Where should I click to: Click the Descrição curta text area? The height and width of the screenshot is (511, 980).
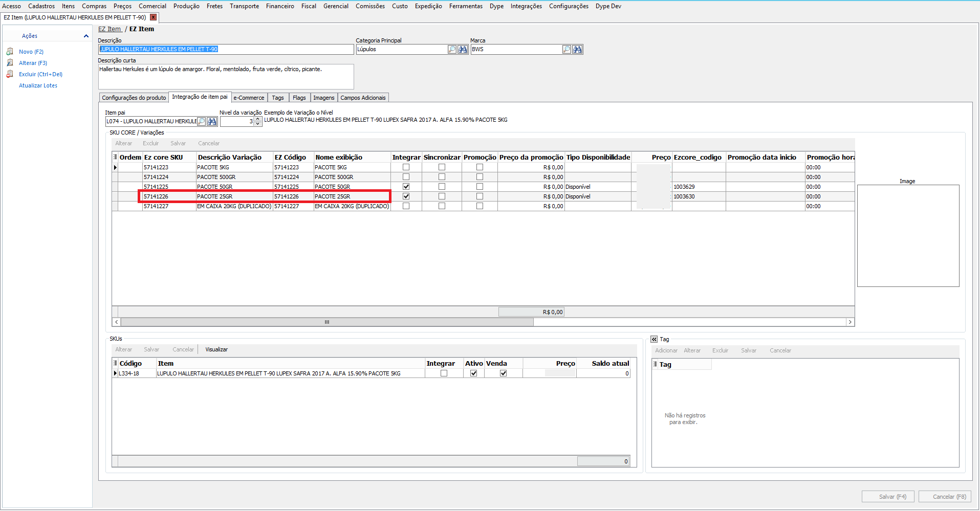pyautogui.click(x=226, y=77)
